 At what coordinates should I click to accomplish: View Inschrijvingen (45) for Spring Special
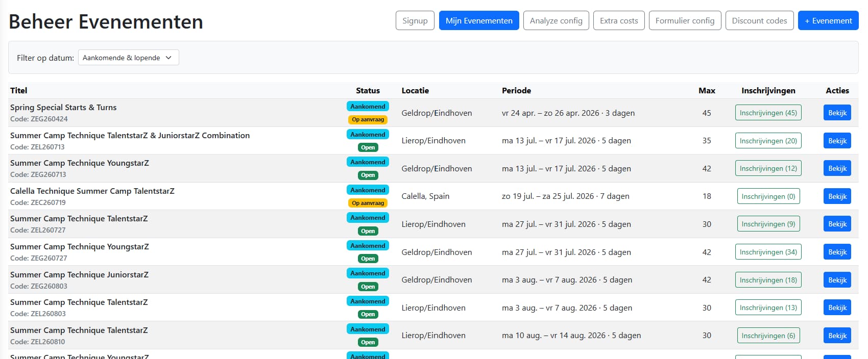point(768,113)
